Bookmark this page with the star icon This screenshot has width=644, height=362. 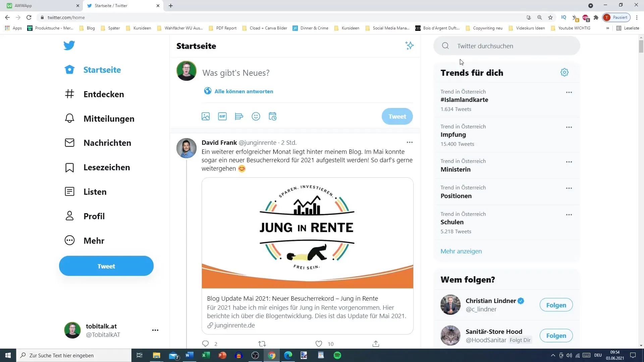coord(550,17)
